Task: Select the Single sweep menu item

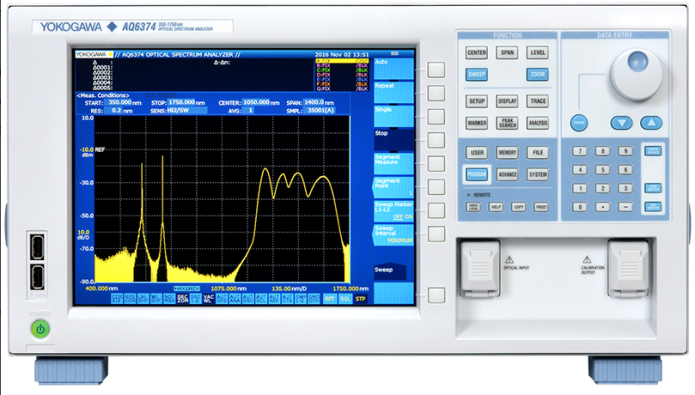Action: coord(394,116)
